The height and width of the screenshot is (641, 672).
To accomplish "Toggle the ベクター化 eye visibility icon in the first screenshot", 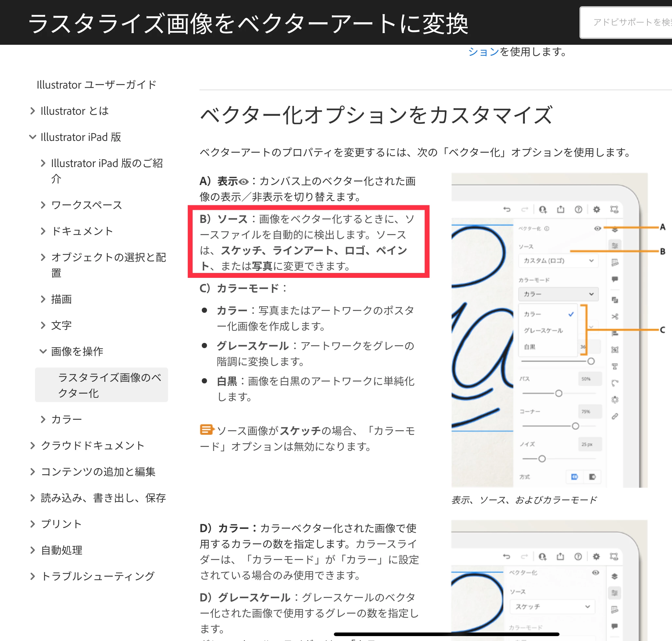I will tap(597, 228).
